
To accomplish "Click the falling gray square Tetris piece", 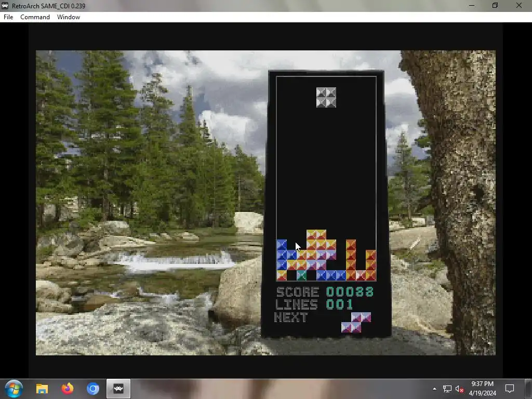I will [326, 97].
